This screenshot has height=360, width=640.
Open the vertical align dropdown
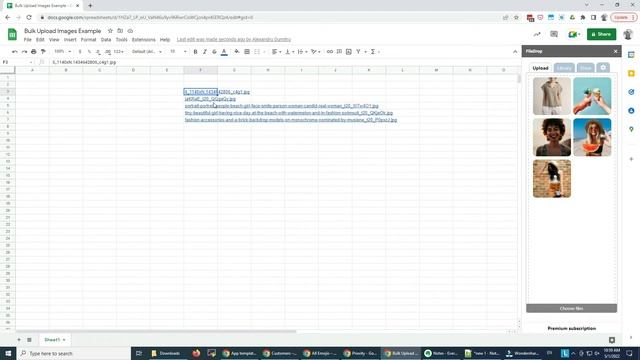[x=289, y=52]
